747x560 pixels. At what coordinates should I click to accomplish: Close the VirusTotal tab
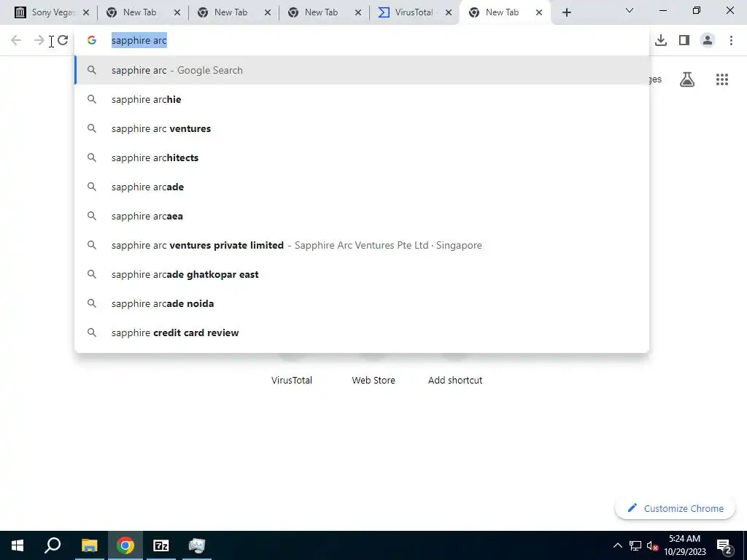(449, 13)
